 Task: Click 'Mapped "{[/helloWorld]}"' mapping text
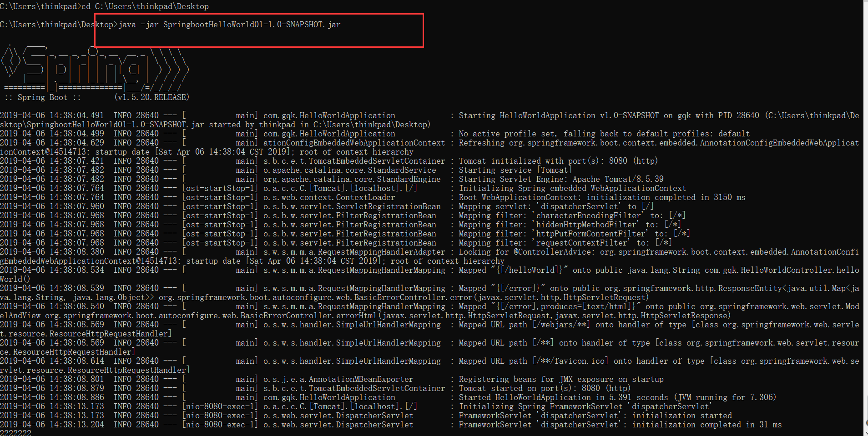coord(513,270)
